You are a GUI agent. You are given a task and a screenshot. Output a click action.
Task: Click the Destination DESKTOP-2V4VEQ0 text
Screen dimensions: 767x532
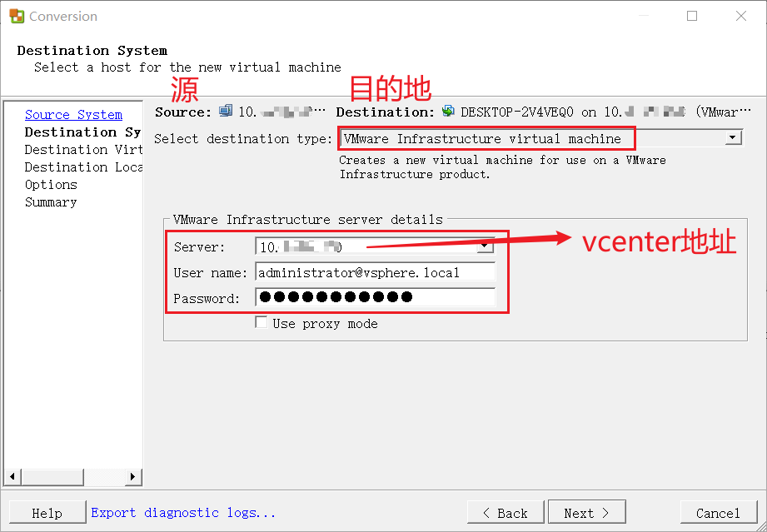click(516, 112)
